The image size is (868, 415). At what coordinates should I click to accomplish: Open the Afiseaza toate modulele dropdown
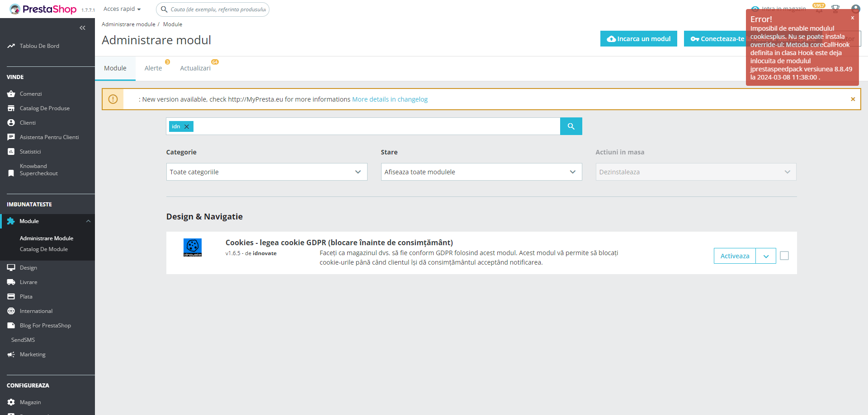tap(481, 172)
